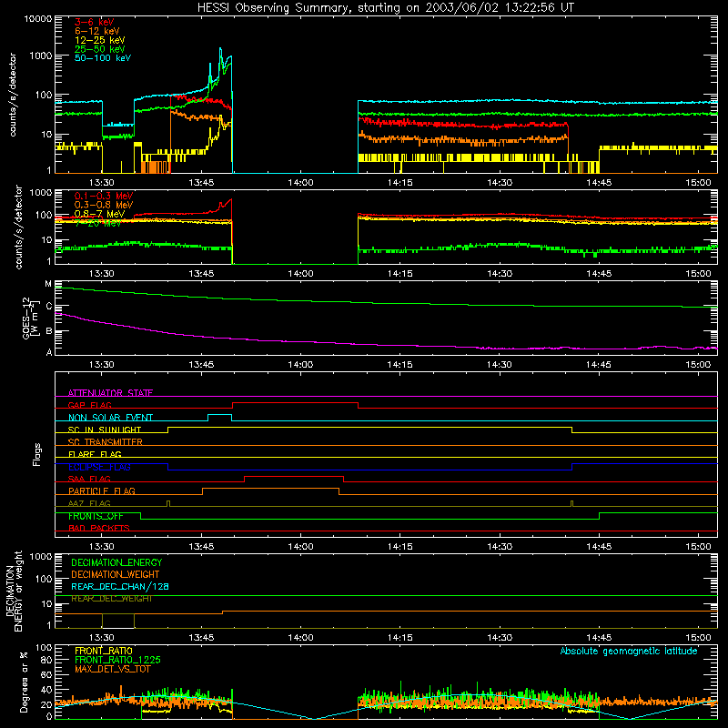Click the 13:45 tick below the keV plot

coord(201,183)
